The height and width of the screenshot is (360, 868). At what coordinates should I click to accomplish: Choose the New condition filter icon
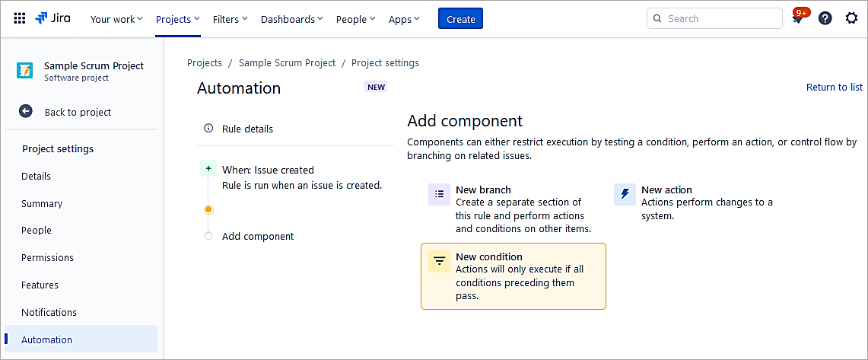pyautogui.click(x=439, y=262)
